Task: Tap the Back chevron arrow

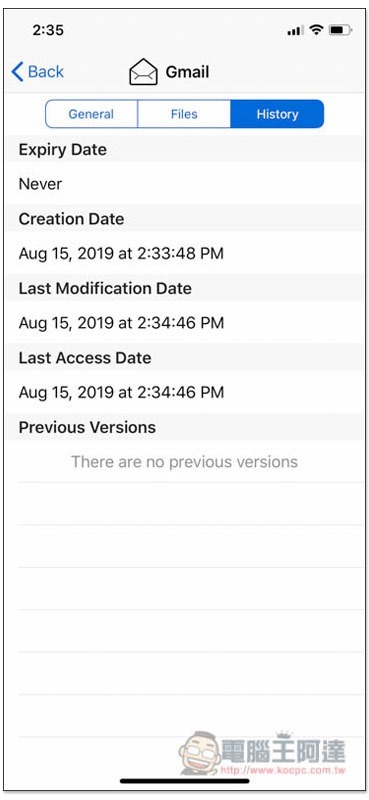Action: (17, 72)
